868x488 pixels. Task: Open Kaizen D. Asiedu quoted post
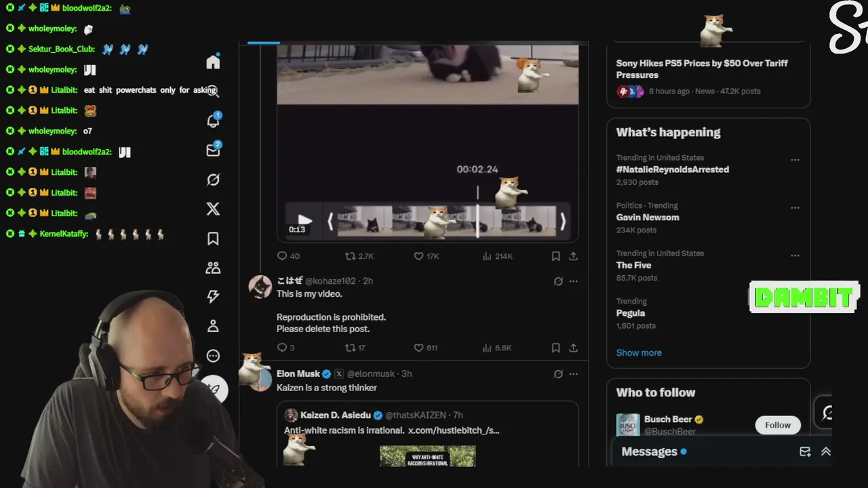click(428, 434)
